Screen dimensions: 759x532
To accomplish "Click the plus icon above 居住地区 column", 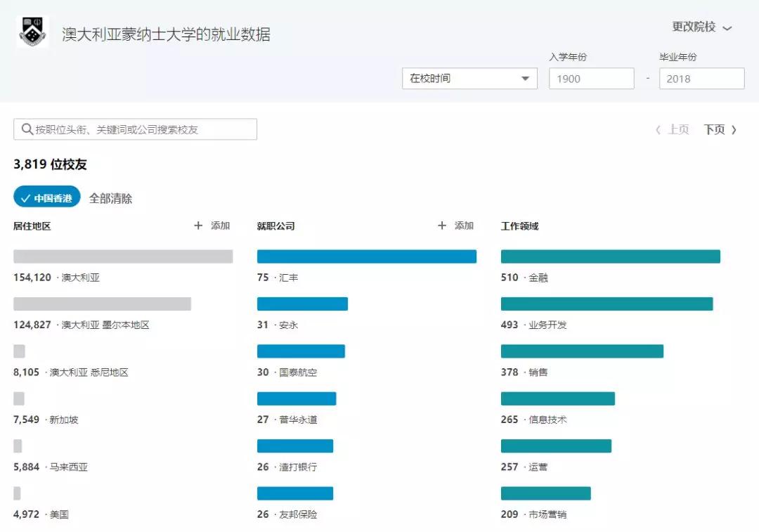I will pos(198,226).
